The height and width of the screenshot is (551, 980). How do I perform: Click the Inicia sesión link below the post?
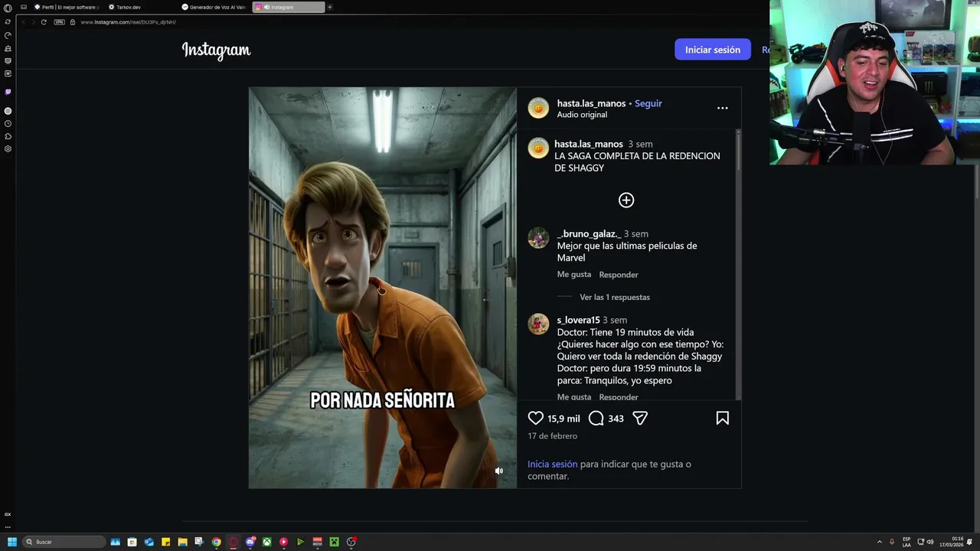click(x=552, y=465)
